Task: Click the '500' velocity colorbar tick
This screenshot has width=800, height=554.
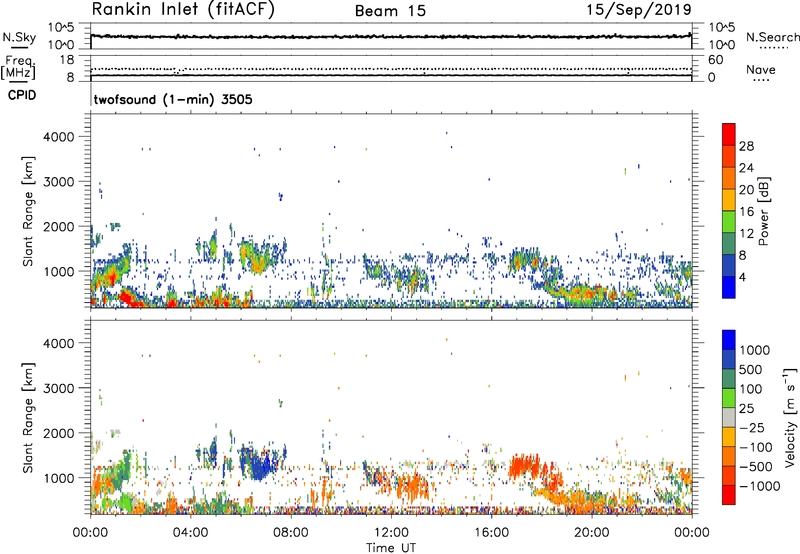Action: tap(750, 369)
